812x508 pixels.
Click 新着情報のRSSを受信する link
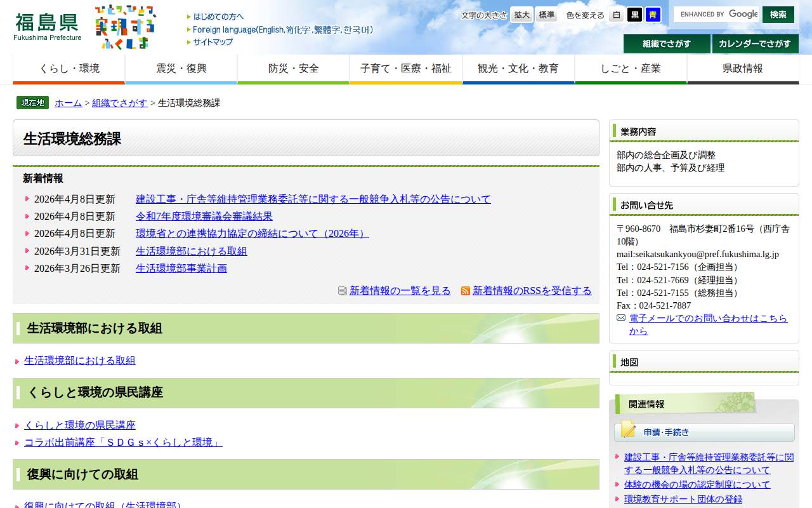(532, 290)
